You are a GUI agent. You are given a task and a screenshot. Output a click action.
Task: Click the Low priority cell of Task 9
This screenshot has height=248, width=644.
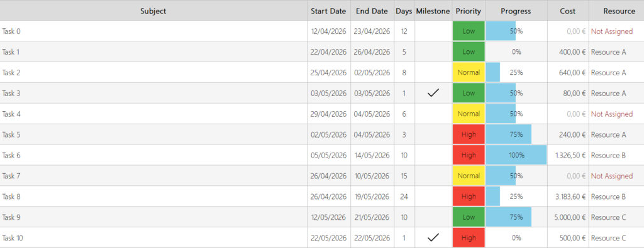click(x=469, y=217)
